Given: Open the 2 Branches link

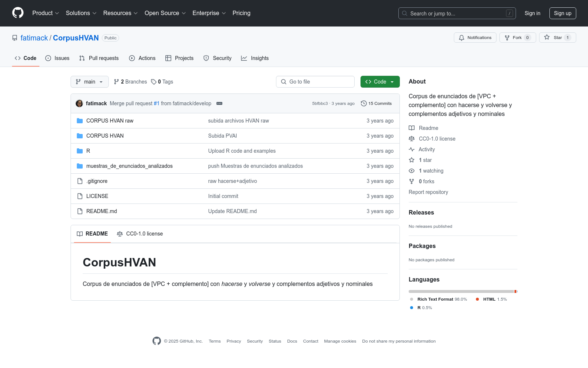Looking at the screenshot, I should (130, 82).
